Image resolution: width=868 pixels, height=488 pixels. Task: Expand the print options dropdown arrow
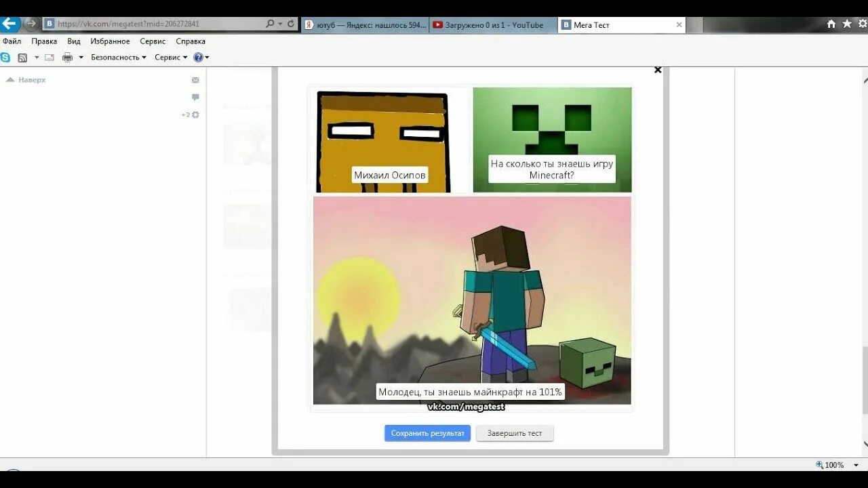[81, 58]
